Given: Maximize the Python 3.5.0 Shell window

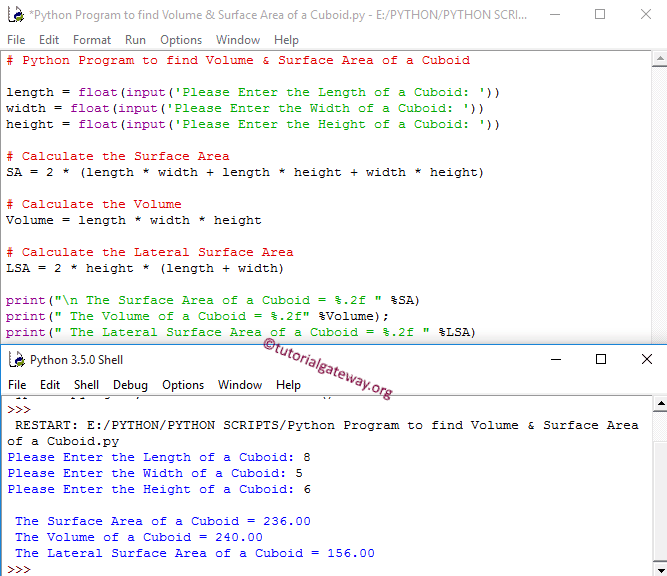Looking at the screenshot, I should (601, 359).
